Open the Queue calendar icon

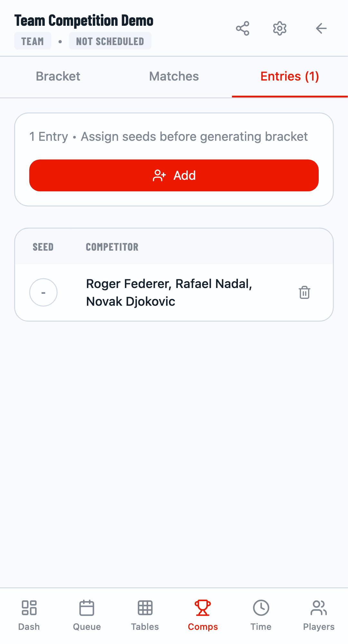point(87,608)
